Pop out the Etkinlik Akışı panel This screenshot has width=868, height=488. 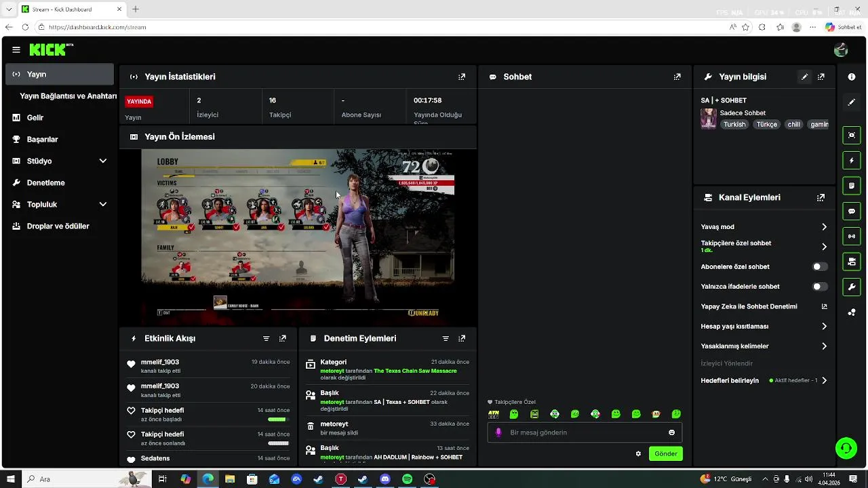[283, 338]
